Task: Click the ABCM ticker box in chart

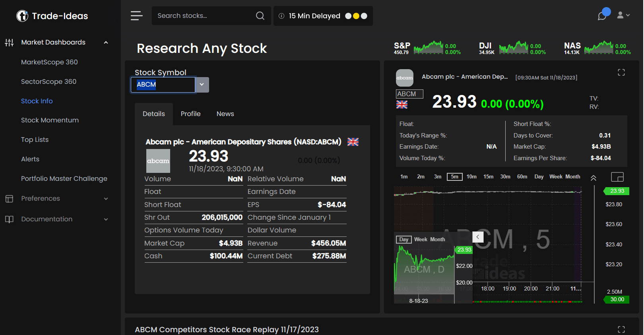Action: [409, 94]
